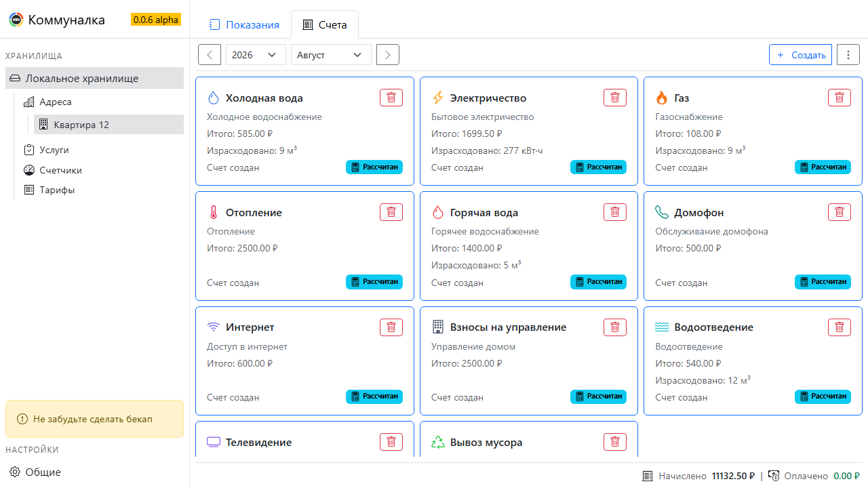Click the phone icon of Домофон
Viewport: 868px width, 488px height.
[x=662, y=212]
